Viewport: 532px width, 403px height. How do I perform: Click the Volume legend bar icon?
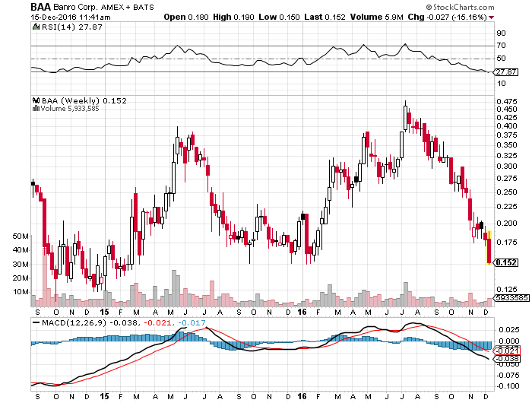pos(34,108)
